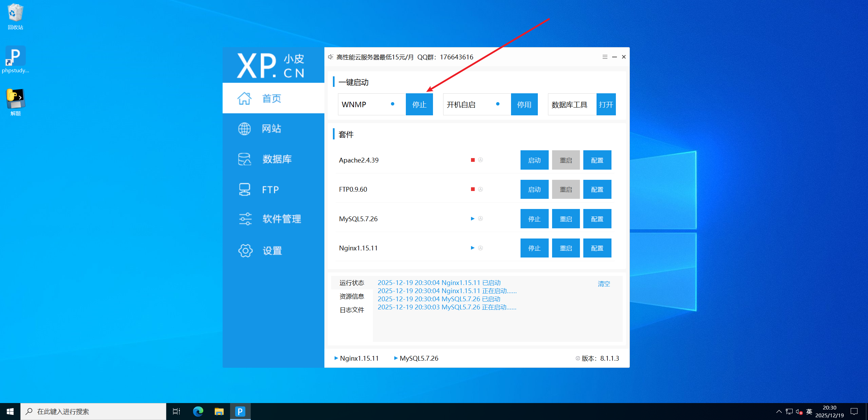Click the speaker announcement icon
The height and width of the screenshot is (420, 868).
pos(331,57)
